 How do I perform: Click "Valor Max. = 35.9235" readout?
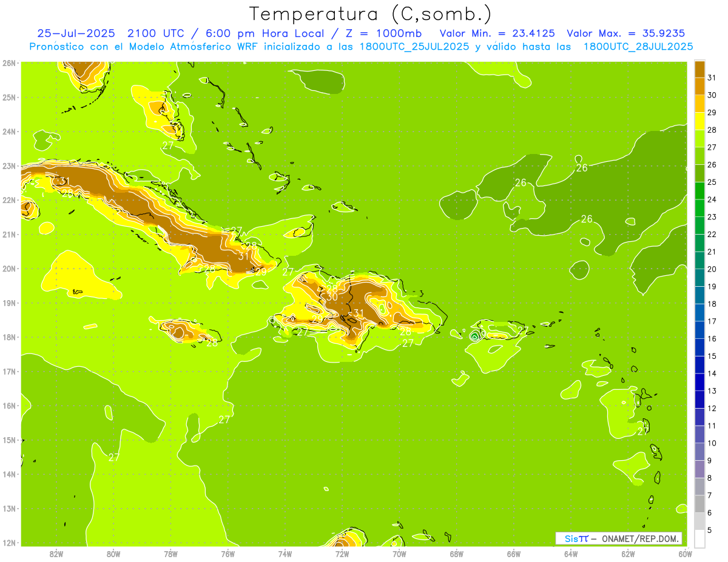click(x=626, y=33)
